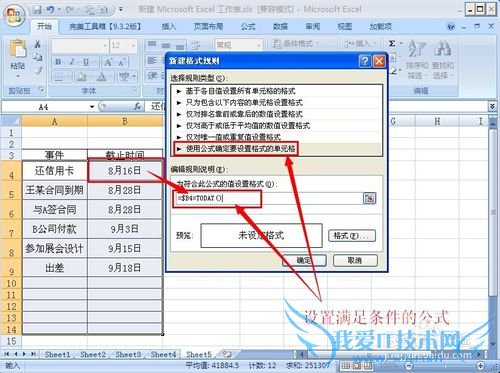Screen dimensions: 500x373
Task: Click the formula input field containing =$B4=TODAY()
Action: pyautogui.click(x=269, y=198)
